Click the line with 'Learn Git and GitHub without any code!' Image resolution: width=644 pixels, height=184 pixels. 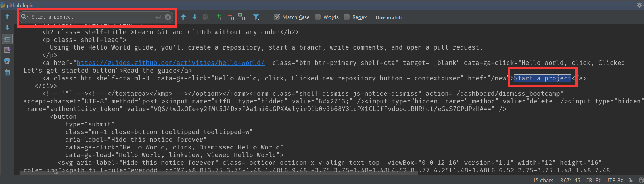(x=171, y=32)
